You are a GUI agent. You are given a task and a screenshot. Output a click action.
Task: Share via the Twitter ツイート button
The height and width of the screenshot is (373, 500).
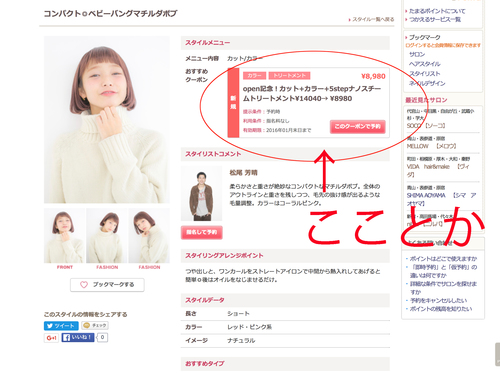[61, 326]
